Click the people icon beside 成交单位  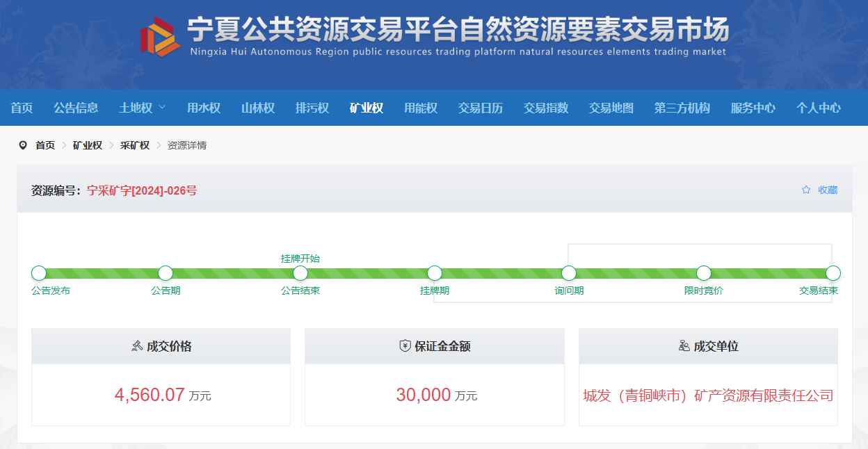coord(684,345)
